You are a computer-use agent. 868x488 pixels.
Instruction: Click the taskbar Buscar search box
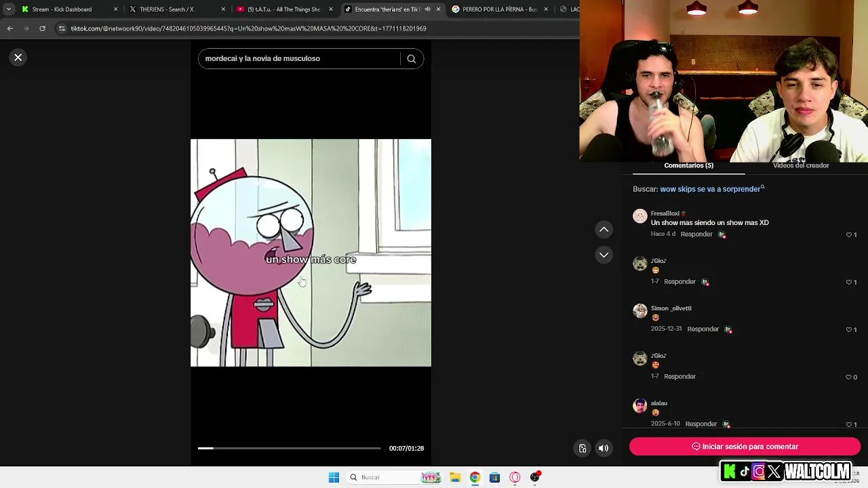point(395,477)
